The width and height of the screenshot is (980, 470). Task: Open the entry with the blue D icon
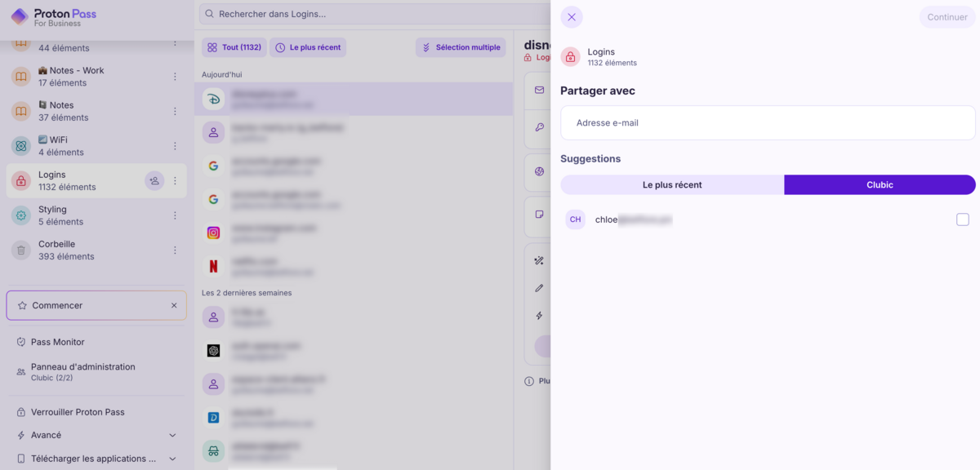click(354, 417)
